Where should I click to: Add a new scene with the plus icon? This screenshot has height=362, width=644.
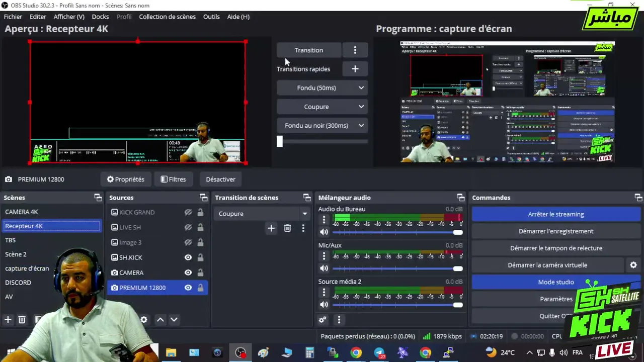[8, 320]
